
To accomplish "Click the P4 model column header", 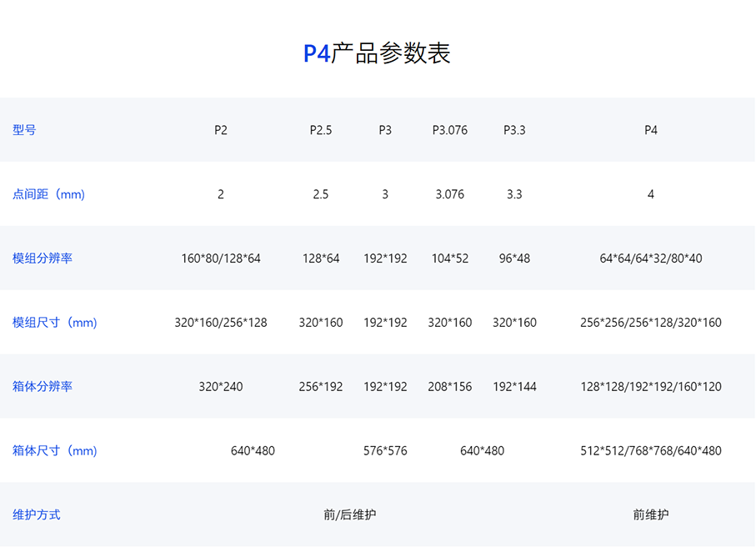I will [651, 130].
